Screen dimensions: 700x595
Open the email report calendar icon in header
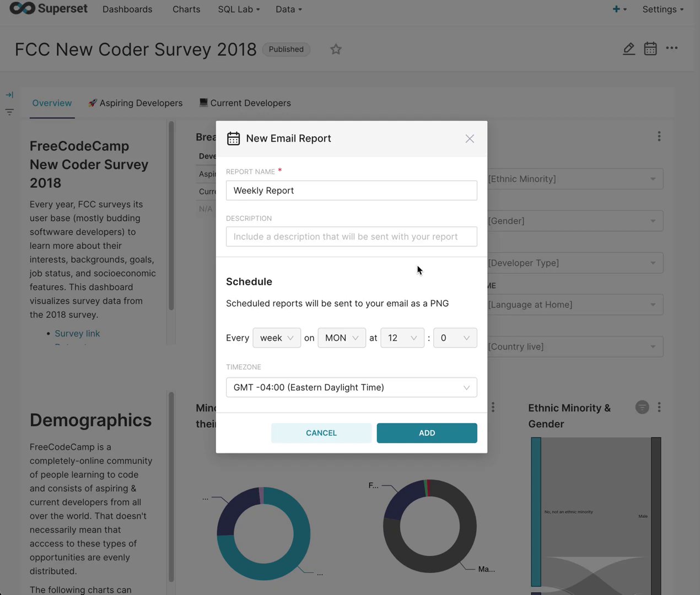(650, 48)
